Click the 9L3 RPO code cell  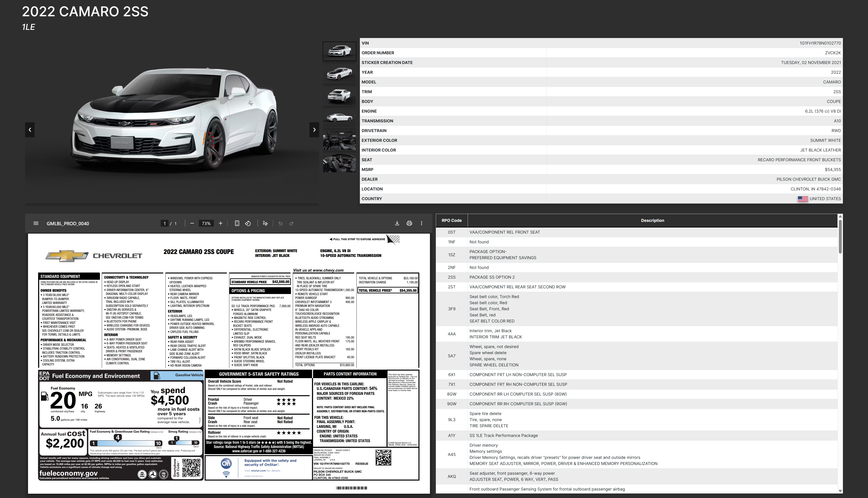[x=452, y=420]
